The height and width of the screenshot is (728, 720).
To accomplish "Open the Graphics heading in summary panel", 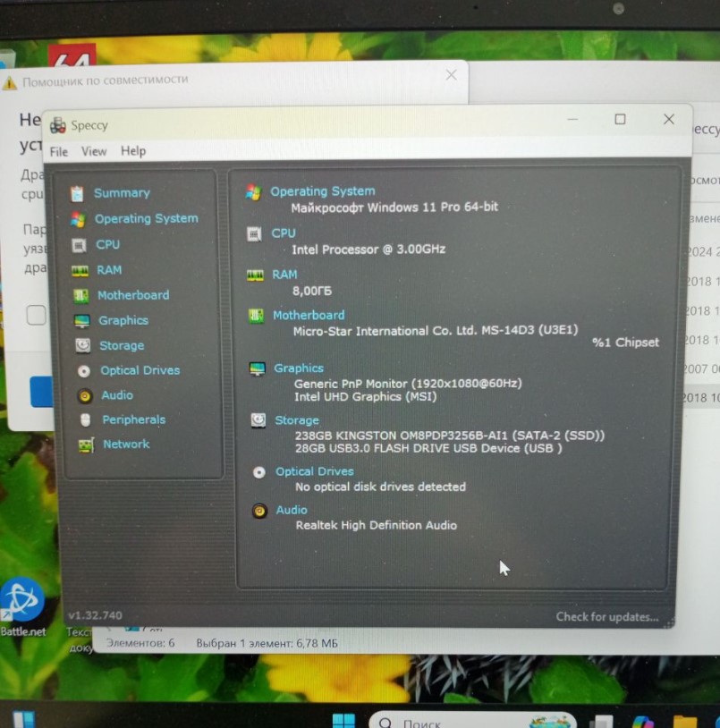I will [299, 368].
